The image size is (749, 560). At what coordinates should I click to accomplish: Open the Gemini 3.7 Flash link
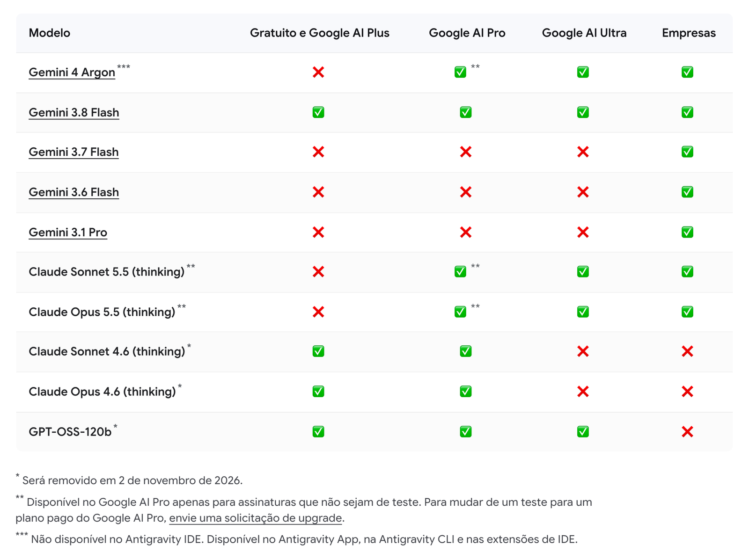tap(73, 152)
